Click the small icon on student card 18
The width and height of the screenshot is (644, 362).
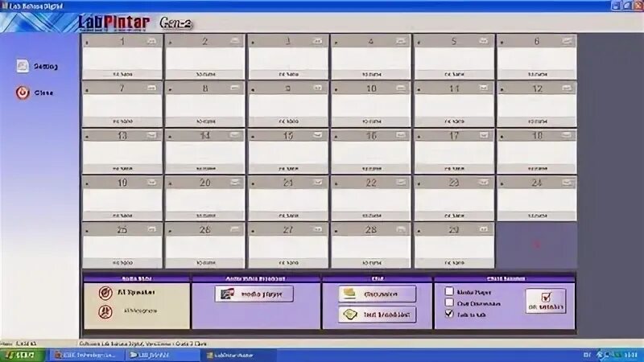click(567, 135)
